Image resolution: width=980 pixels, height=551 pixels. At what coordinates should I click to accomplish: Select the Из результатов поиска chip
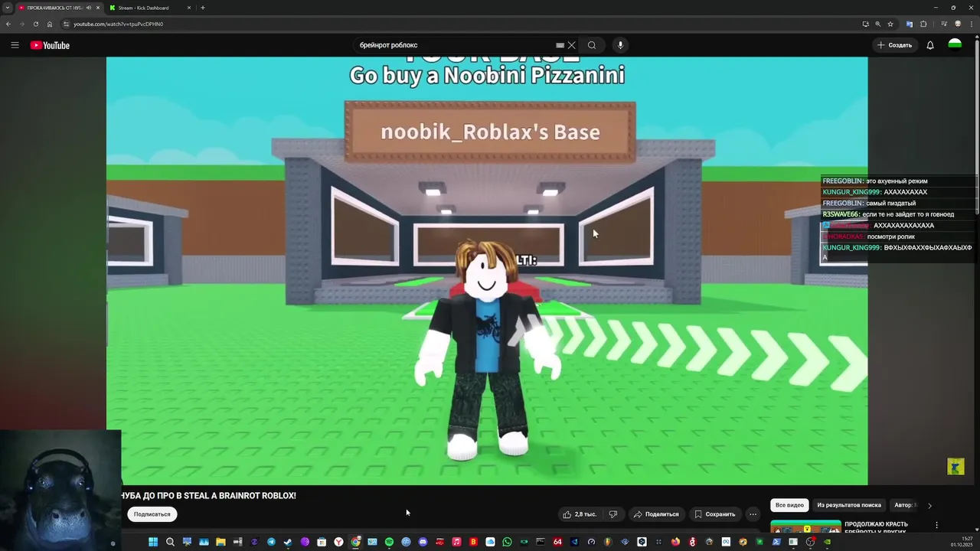(x=849, y=505)
